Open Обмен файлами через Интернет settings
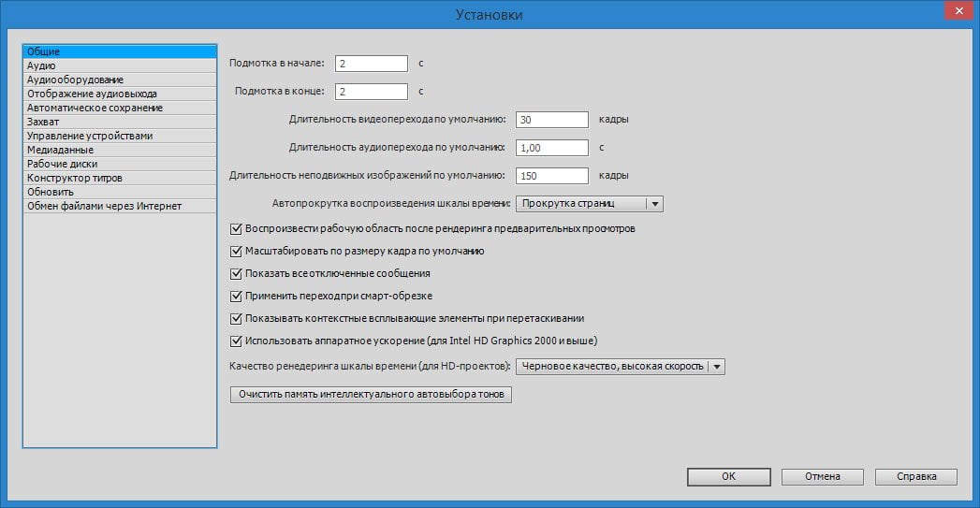Screen dimensions: 980x508 click(120, 206)
